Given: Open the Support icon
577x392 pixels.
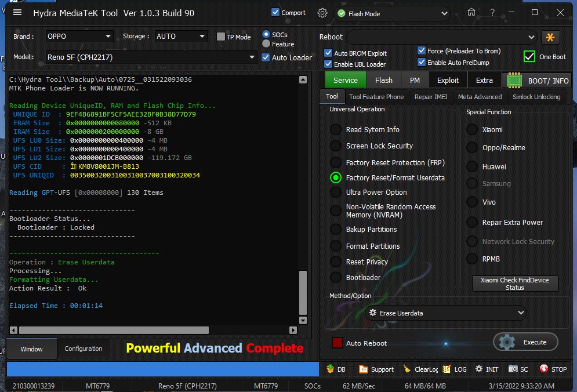Looking at the screenshot, I should tap(363, 369).
